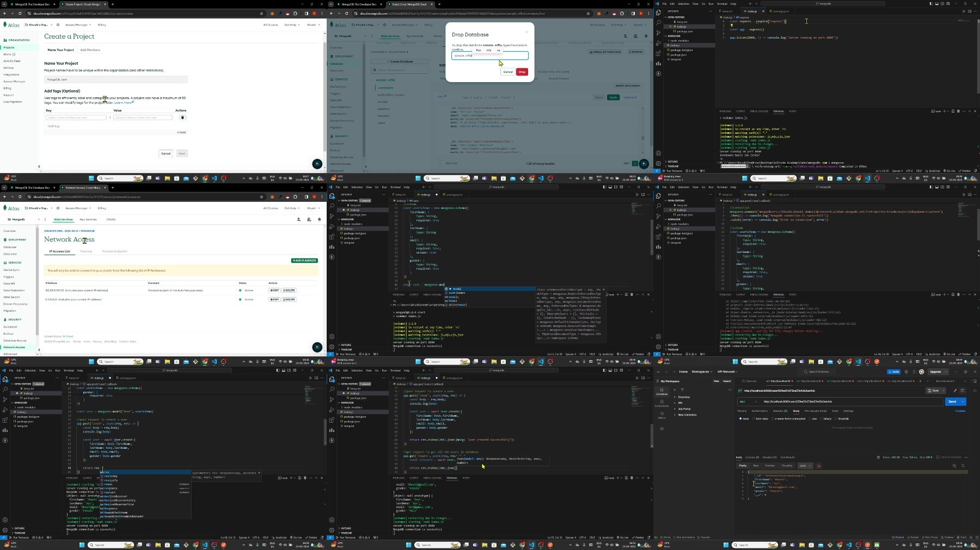
Task: Click the Cookies link under Send in Postman
Action: click(960, 411)
